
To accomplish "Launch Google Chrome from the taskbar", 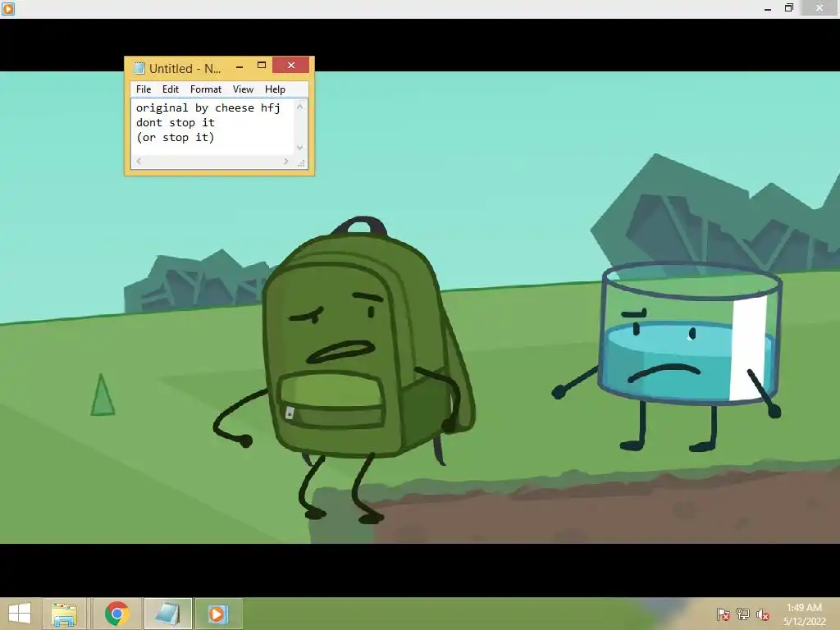I will click(x=116, y=614).
